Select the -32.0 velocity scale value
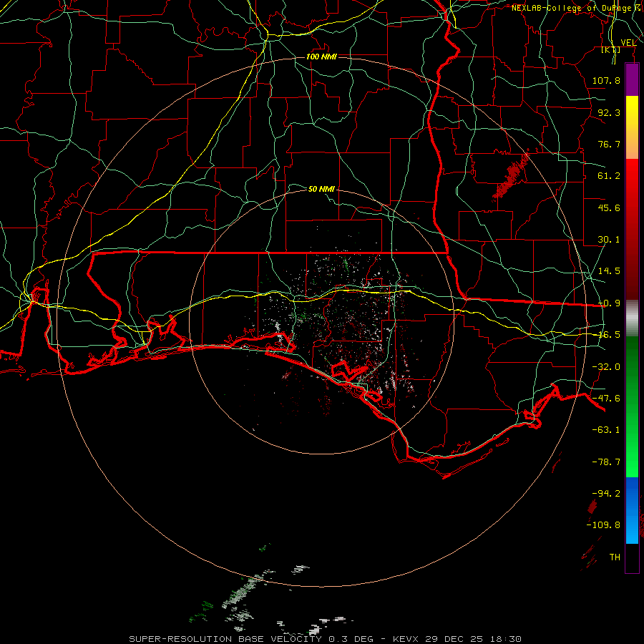This screenshot has width=644, height=644. [606, 367]
